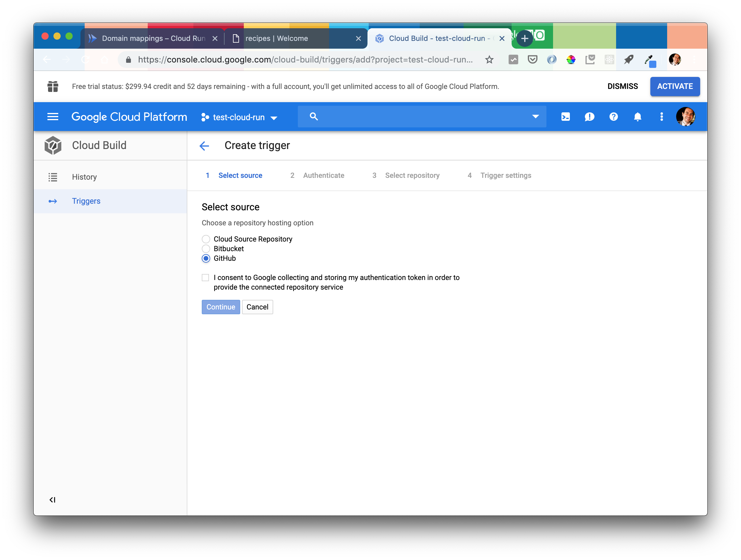Screen dimensions: 741x560
Task: Expand the search suggestions dropdown arrow
Action: (x=535, y=116)
